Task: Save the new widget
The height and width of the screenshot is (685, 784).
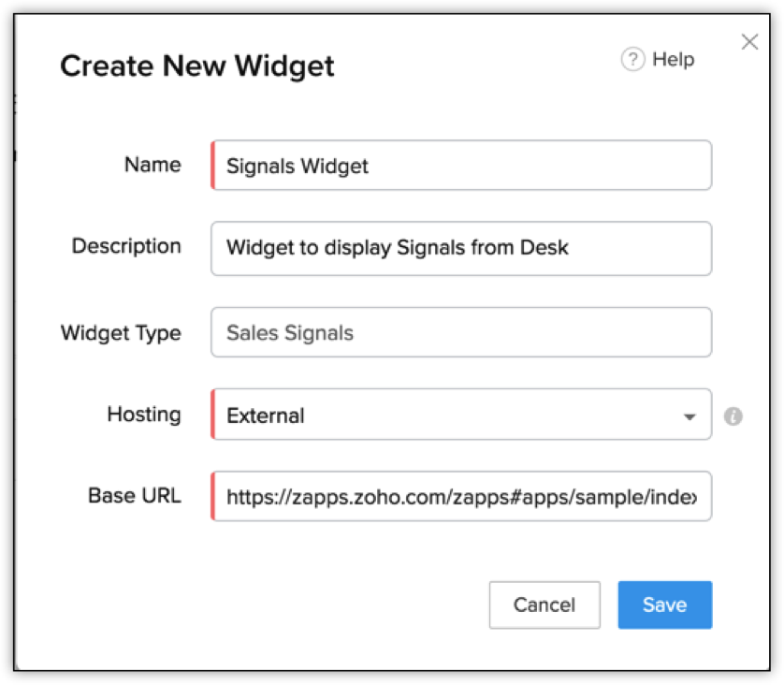Action: [x=664, y=605]
